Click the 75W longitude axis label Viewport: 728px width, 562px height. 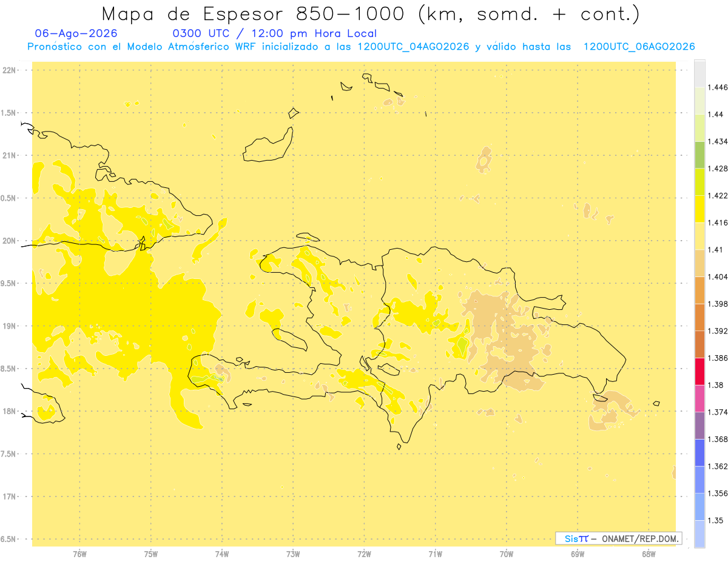click(x=151, y=554)
